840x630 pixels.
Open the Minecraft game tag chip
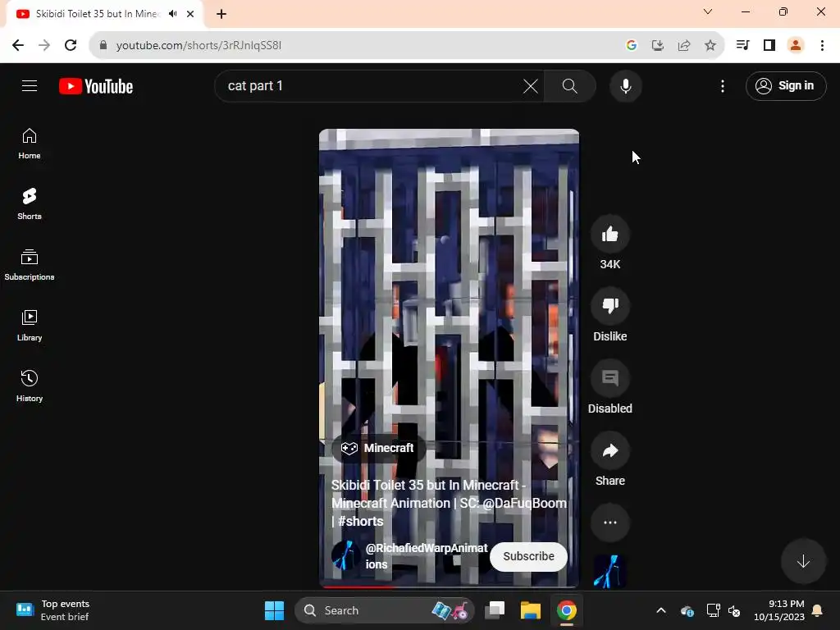coord(378,448)
